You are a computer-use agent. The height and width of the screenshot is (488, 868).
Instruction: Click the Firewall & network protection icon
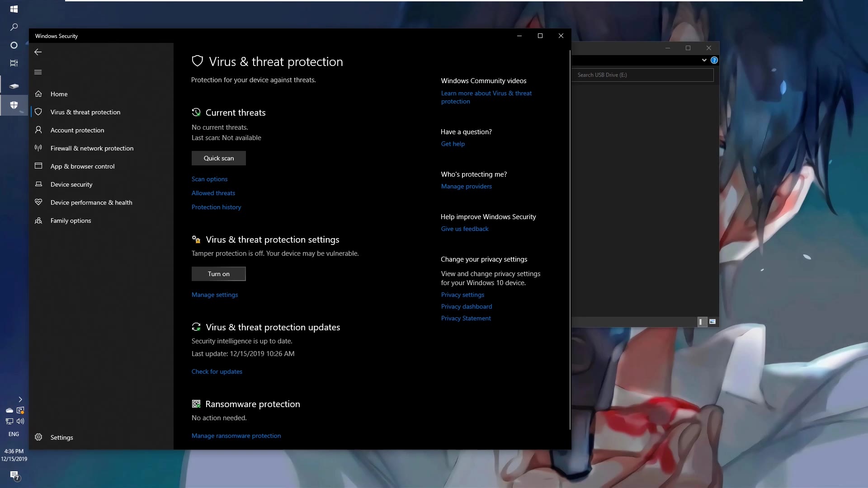click(x=38, y=148)
